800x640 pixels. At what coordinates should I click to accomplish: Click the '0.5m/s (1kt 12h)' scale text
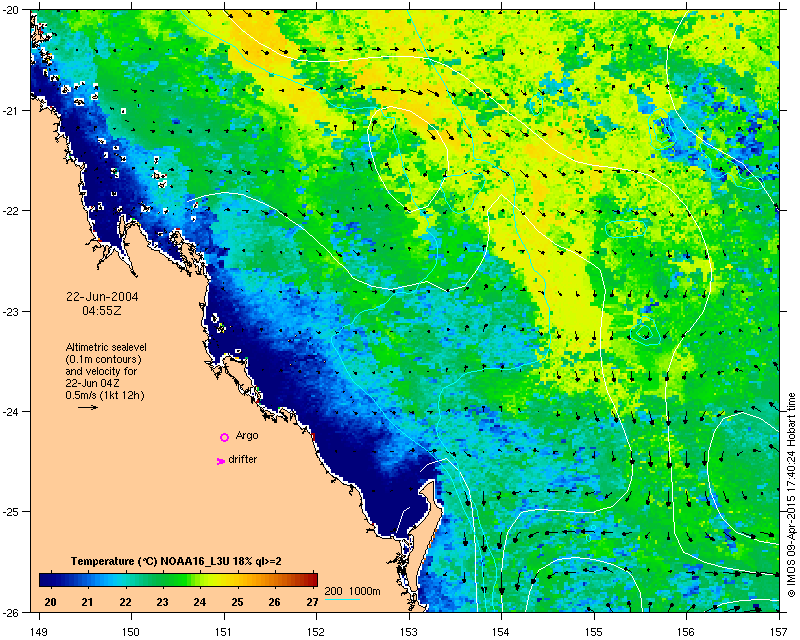[105, 395]
